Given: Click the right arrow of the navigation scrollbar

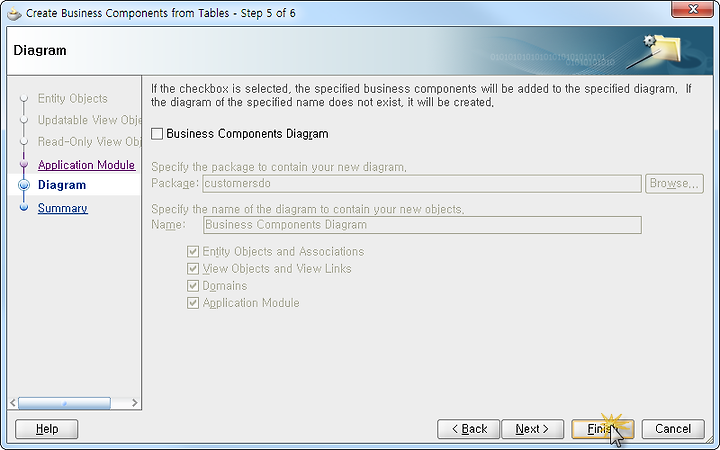Looking at the screenshot, I should (135, 403).
